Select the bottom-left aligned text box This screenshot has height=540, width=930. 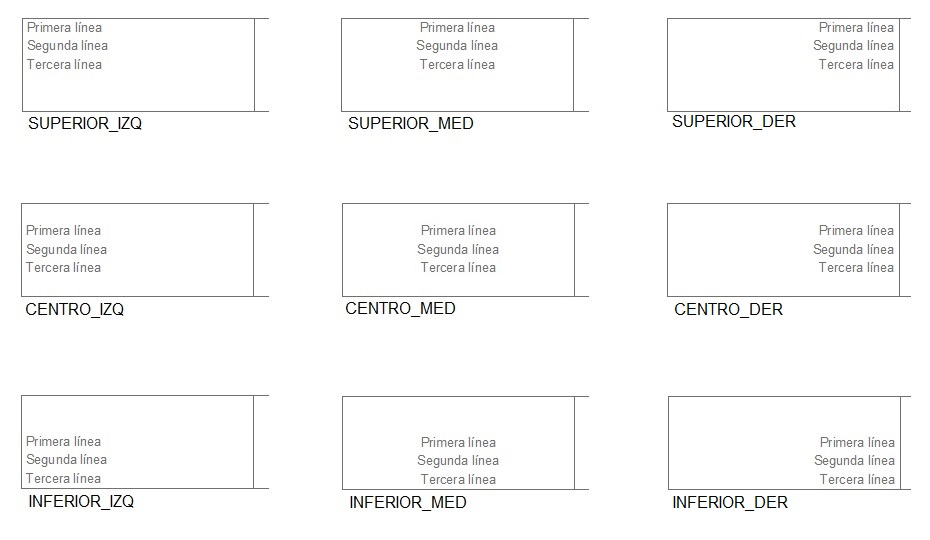[138, 442]
